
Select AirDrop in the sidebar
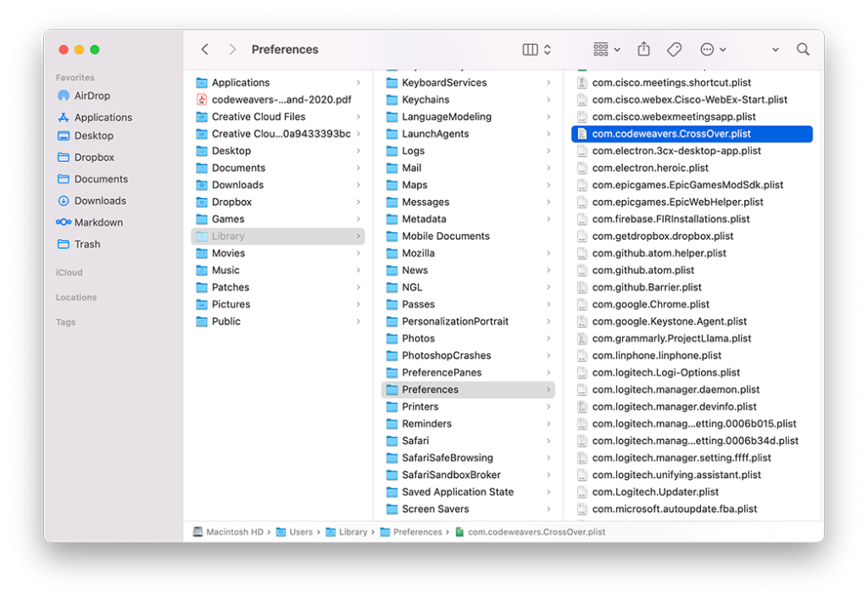(x=92, y=96)
